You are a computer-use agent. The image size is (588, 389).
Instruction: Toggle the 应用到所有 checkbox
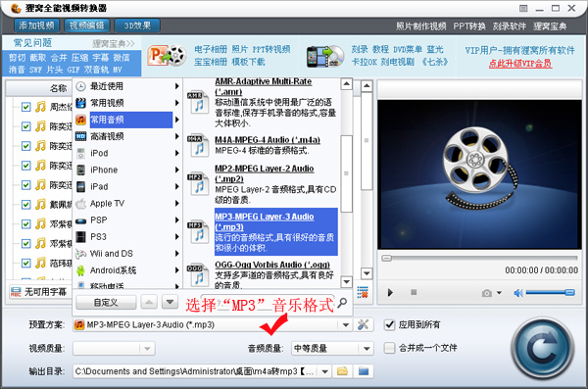click(x=390, y=324)
